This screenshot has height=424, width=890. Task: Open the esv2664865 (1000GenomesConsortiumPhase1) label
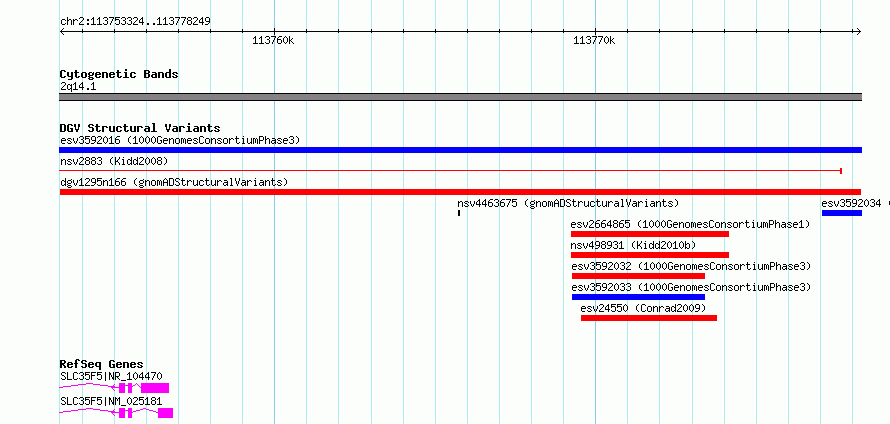pos(690,224)
